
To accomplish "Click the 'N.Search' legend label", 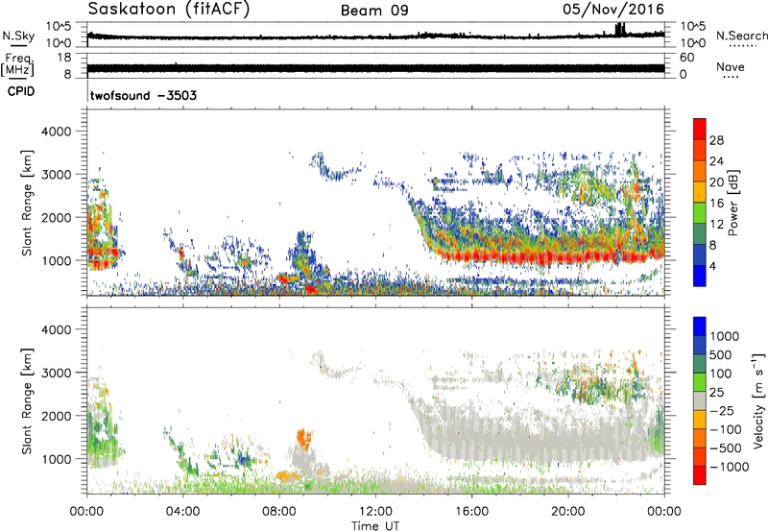I will (x=741, y=36).
